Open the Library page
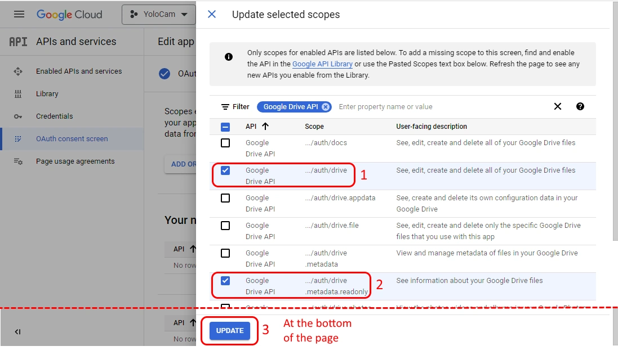 click(x=47, y=93)
